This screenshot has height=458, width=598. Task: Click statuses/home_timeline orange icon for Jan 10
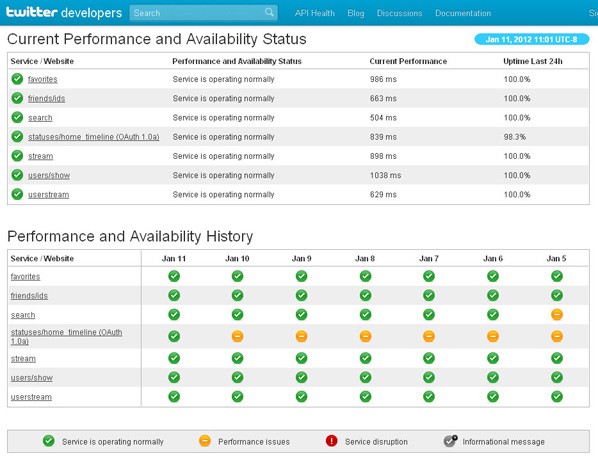tap(237, 336)
